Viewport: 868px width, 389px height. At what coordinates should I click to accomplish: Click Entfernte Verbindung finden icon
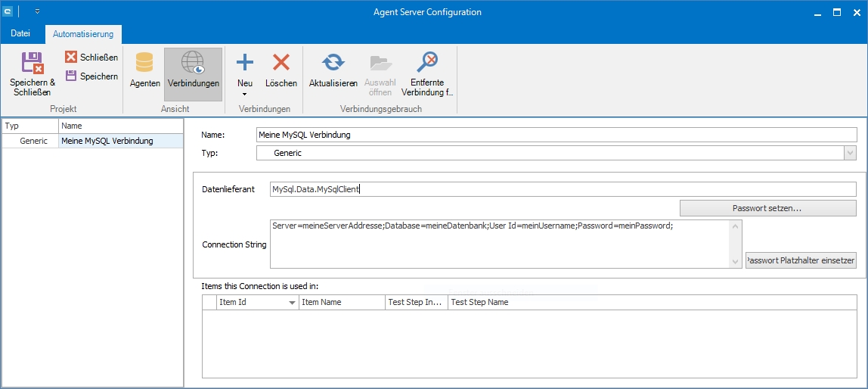point(427,62)
